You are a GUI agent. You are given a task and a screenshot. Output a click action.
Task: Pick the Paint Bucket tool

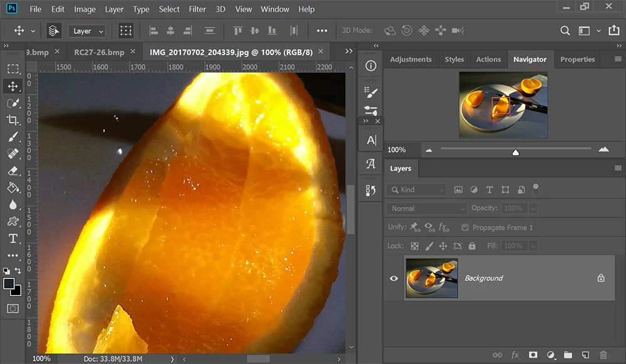13,188
